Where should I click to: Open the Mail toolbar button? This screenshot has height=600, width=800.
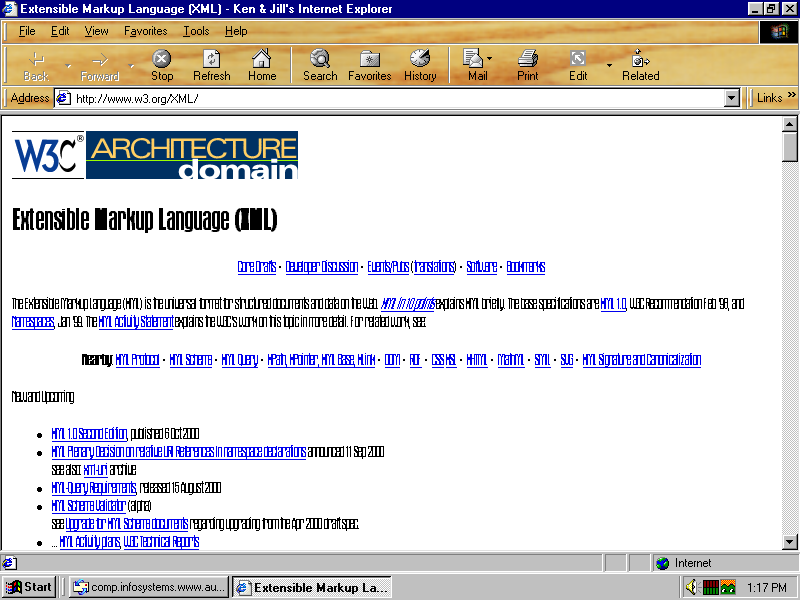(476, 65)
